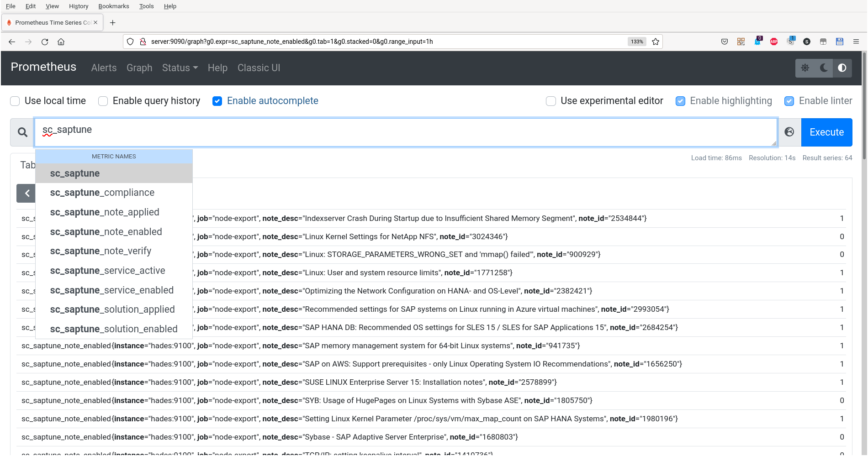Click the search magnifier icon
Screen dimensions: 868x456
click(22, 132)
